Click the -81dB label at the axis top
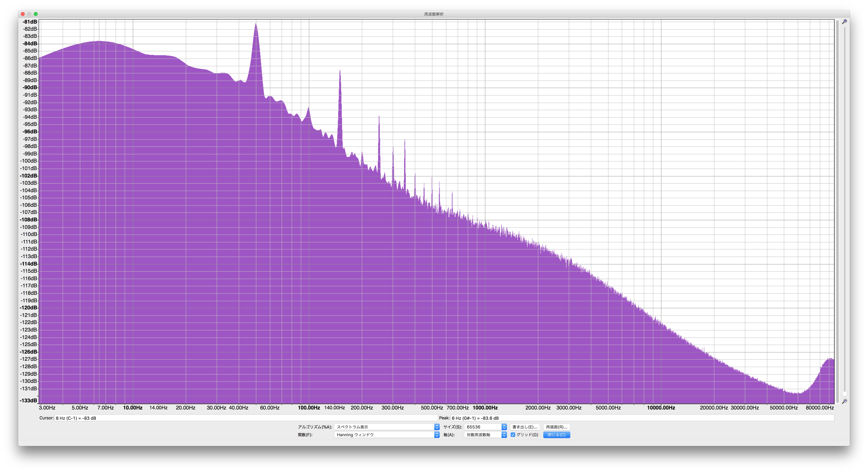The height and width of the screenshot is (472, 868). click(30, 22)
